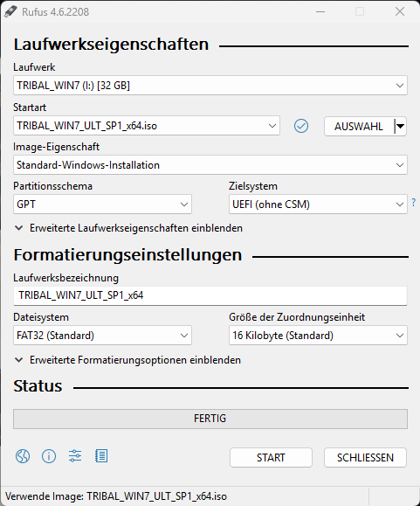Open the Image-Eigenschaft dropdown

210,165
